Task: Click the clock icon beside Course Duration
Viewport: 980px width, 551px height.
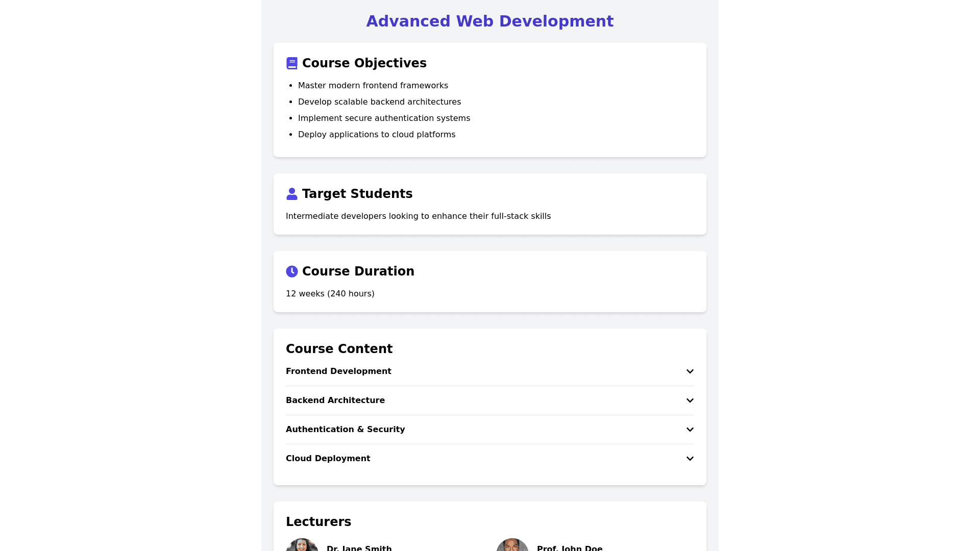Action: point(291,271)
